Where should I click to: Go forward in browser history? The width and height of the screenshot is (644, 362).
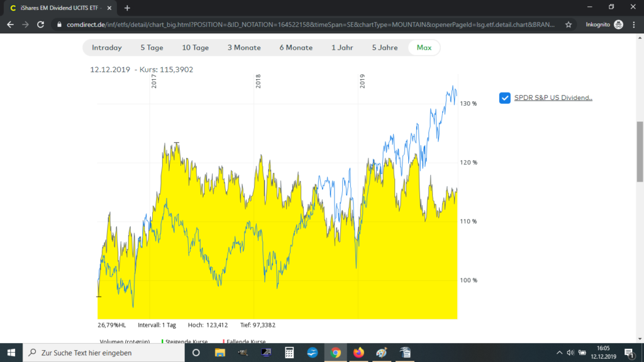[x=25, y=25]
